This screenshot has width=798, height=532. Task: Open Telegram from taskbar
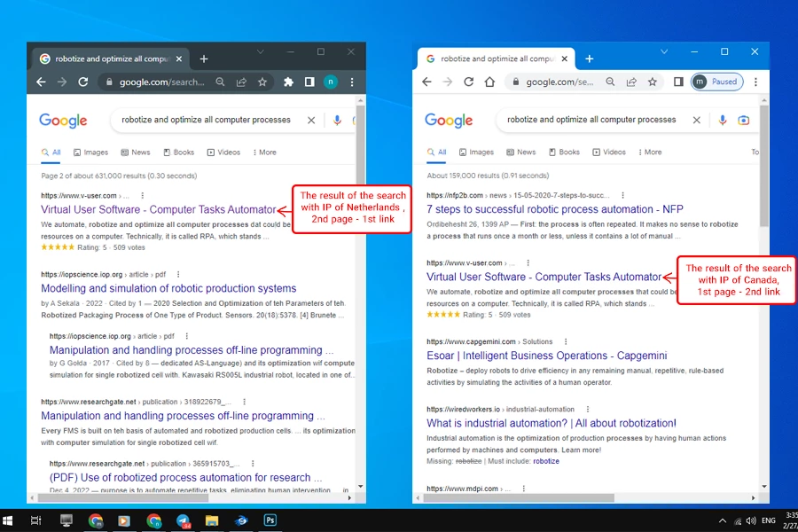point(184,520)
